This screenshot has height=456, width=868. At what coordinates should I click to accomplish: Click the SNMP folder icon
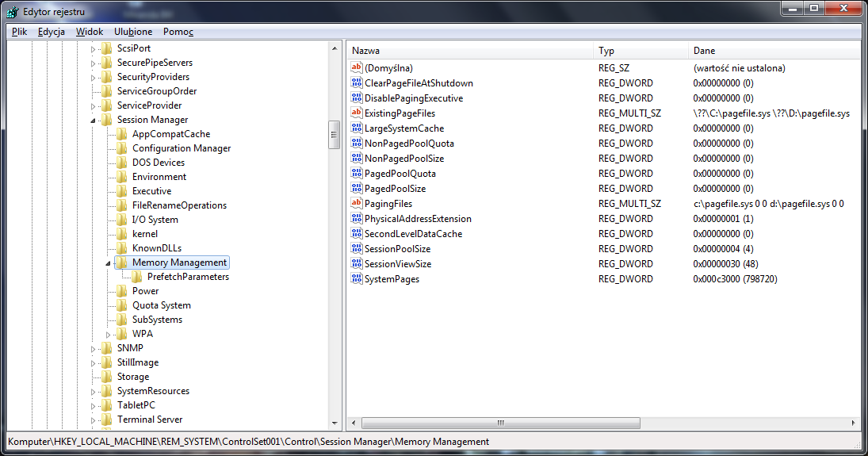click(x=107, y=348)
